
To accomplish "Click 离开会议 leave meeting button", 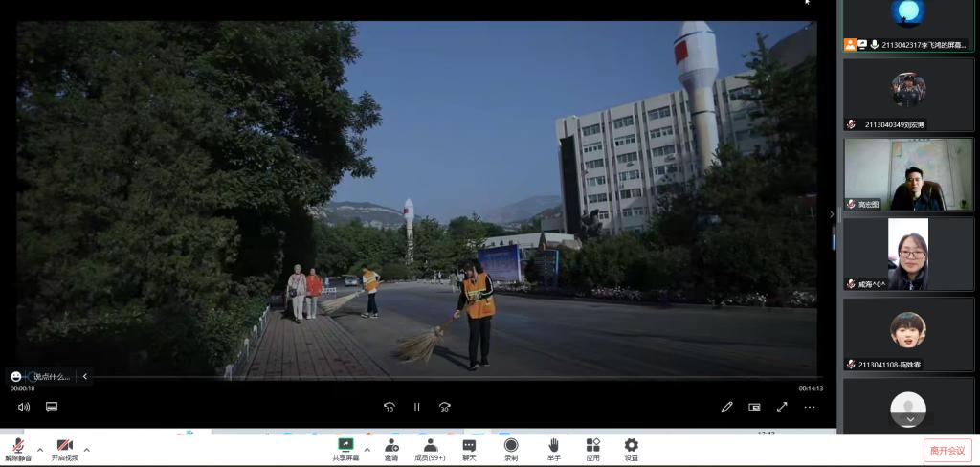I will tap(947, 450).
